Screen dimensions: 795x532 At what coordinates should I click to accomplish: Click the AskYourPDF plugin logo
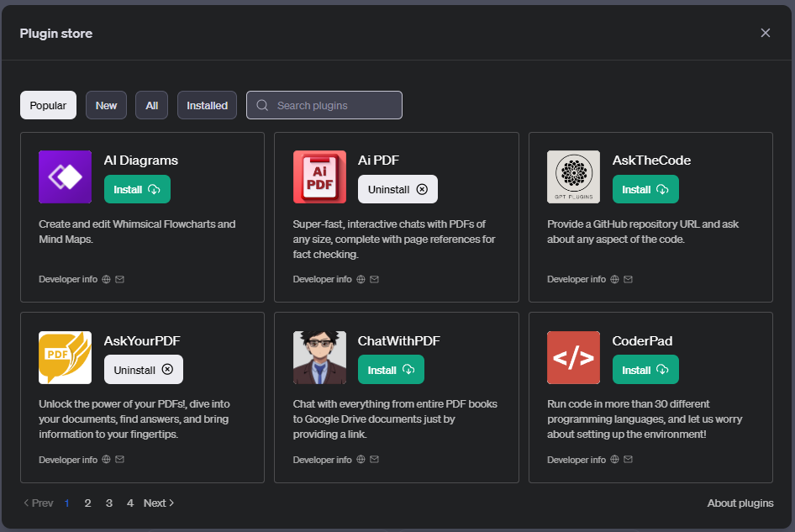[65, 357]
